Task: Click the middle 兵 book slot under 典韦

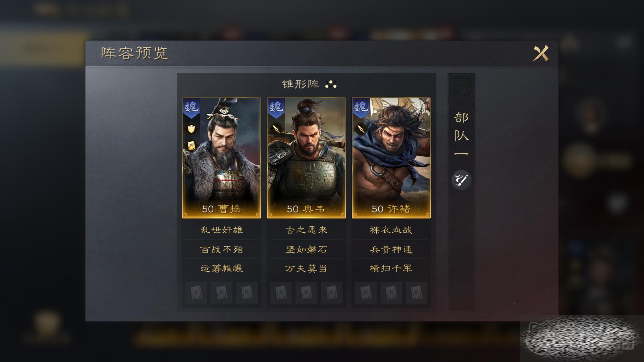Action: [306, 293]
